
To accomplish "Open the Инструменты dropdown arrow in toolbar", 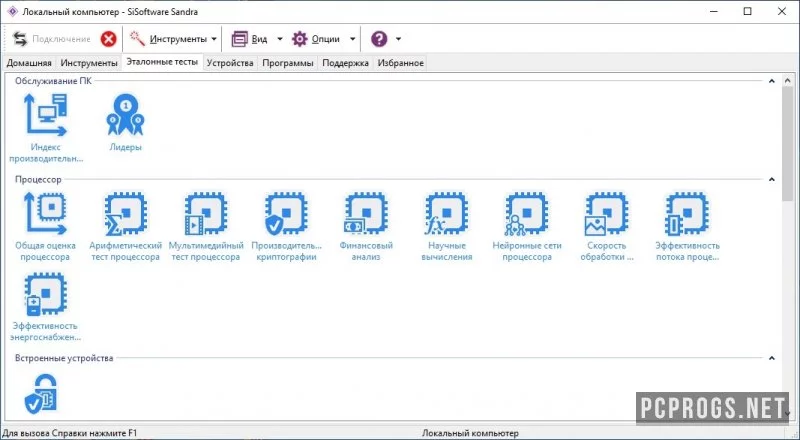I will coord(214,39).
